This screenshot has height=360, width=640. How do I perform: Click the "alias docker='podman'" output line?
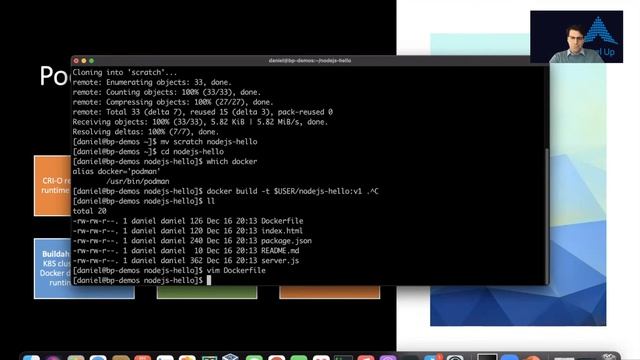[x=116, y=171]
